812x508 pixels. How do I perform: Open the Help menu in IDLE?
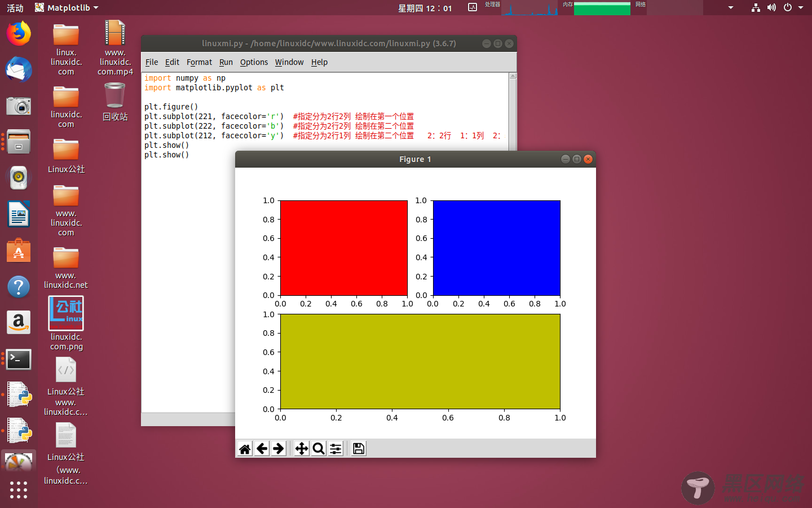[x=319, y=62]
